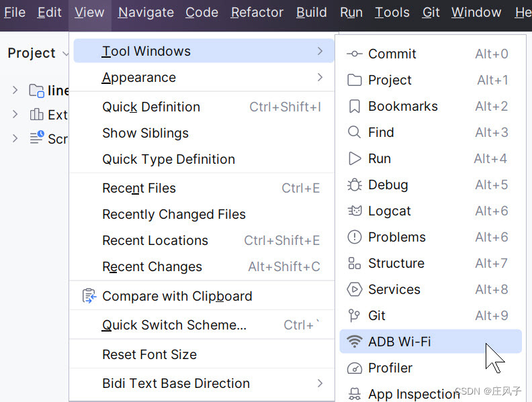The width and height of the screenshot is (532, 402).
Task: Open the Project view dropdown
Action: [38, 53]
